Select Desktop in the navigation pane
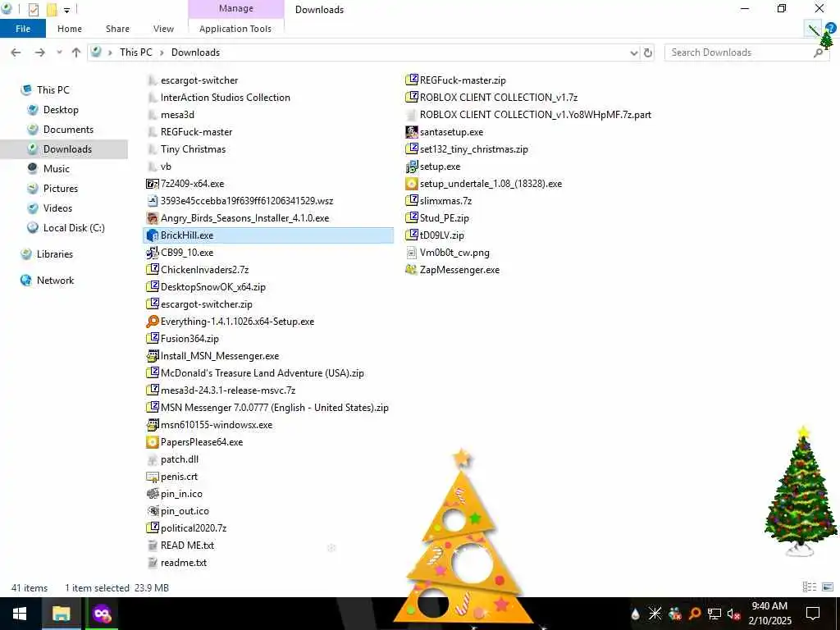 [x=61, y=110]
